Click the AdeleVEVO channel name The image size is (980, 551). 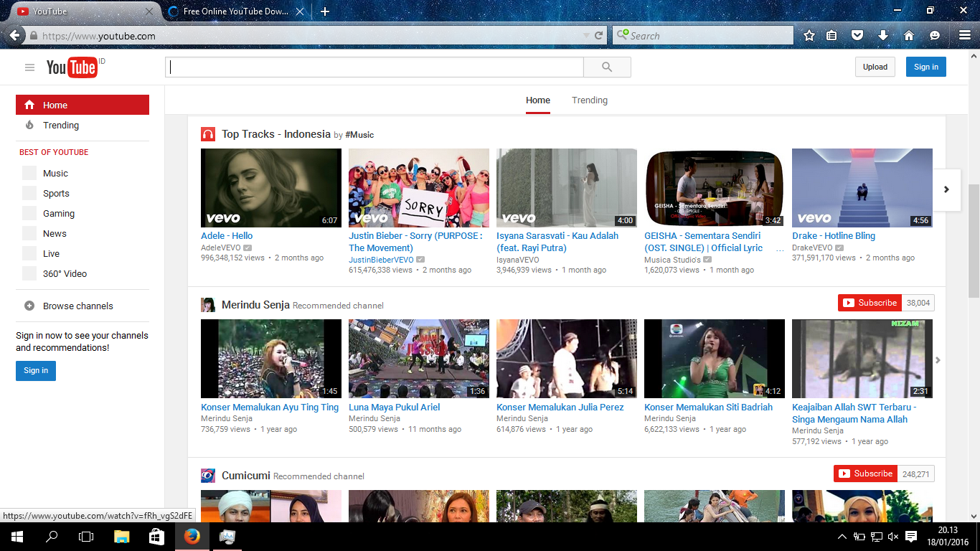coord(221,248)
